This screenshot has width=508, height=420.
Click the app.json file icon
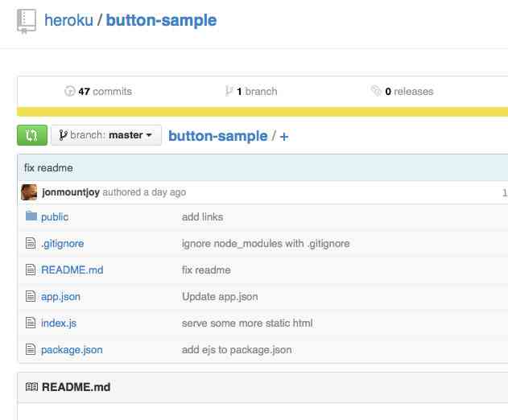(x=31, y=296)
